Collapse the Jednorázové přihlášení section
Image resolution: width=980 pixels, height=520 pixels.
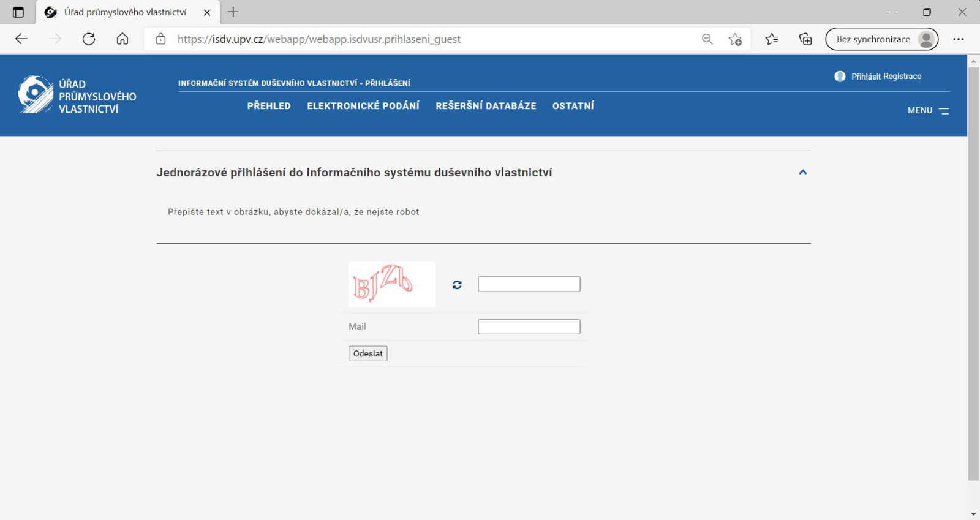click(x=802, y=172)
